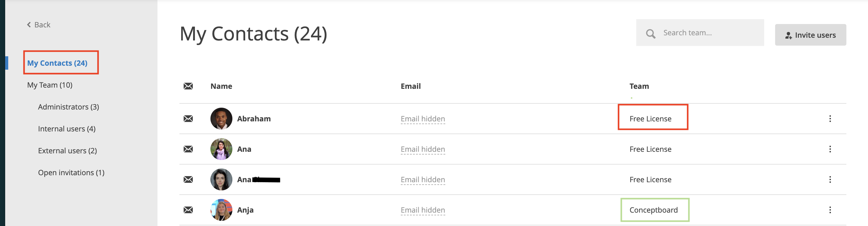Select My Contacts (24) in the sidebar
The image size is (868, 226).
[57, 63]
